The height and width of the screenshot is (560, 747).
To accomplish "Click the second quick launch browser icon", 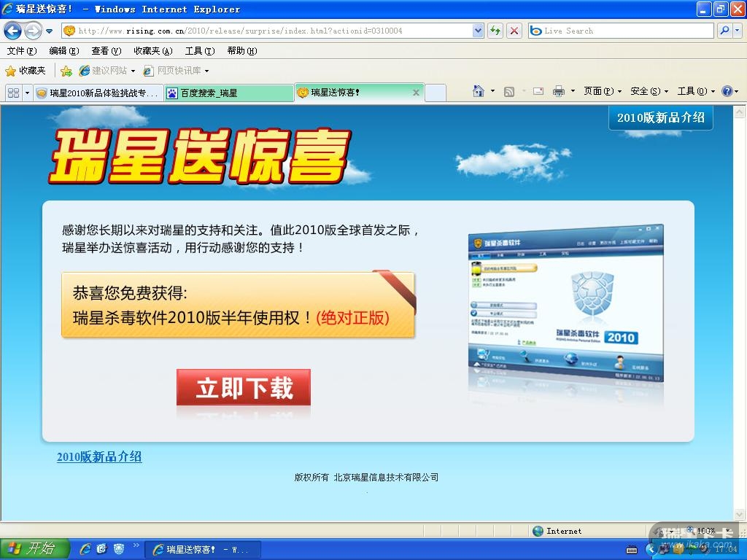I will pyautogui.click(x=101, y=549).
